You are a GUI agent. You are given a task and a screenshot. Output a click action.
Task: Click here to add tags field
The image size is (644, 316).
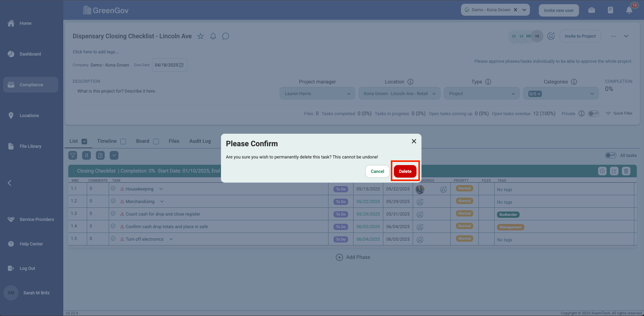coord(96,52)
